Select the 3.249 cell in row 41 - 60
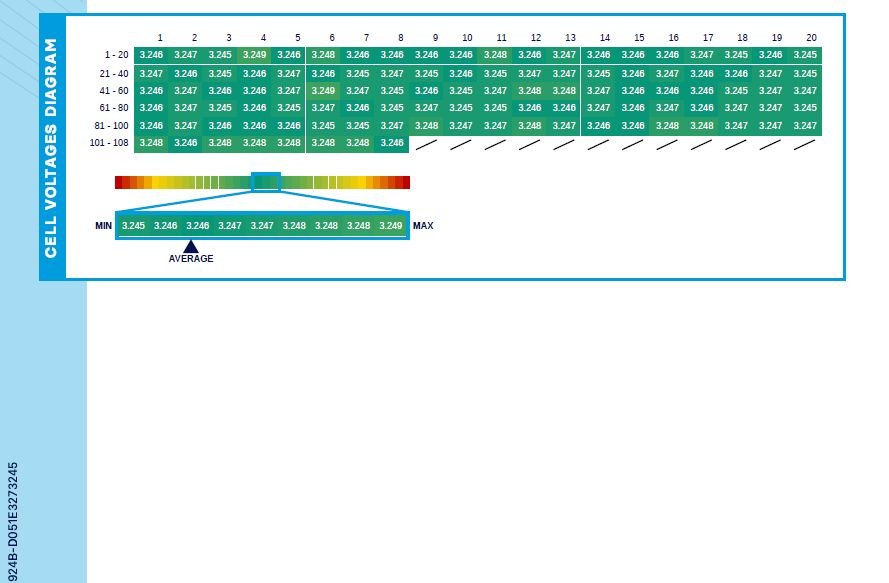 [x=323, y=90]
